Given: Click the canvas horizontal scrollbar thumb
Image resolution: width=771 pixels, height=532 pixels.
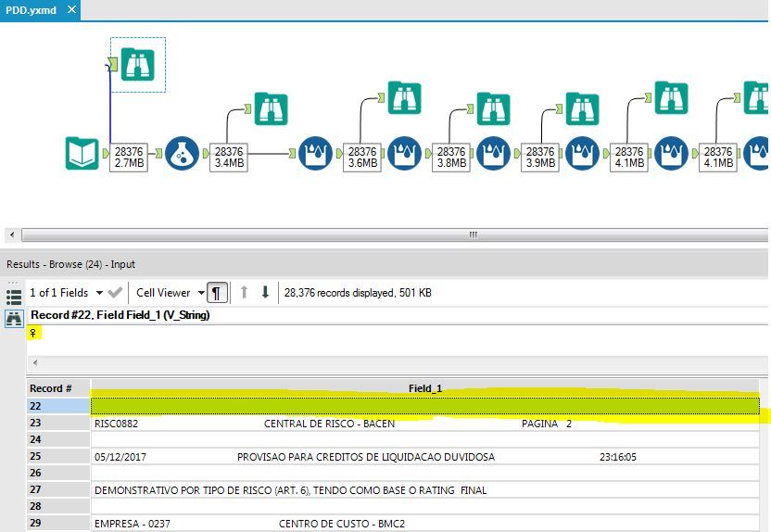Looking at the screenshot, I should point(395,235).
